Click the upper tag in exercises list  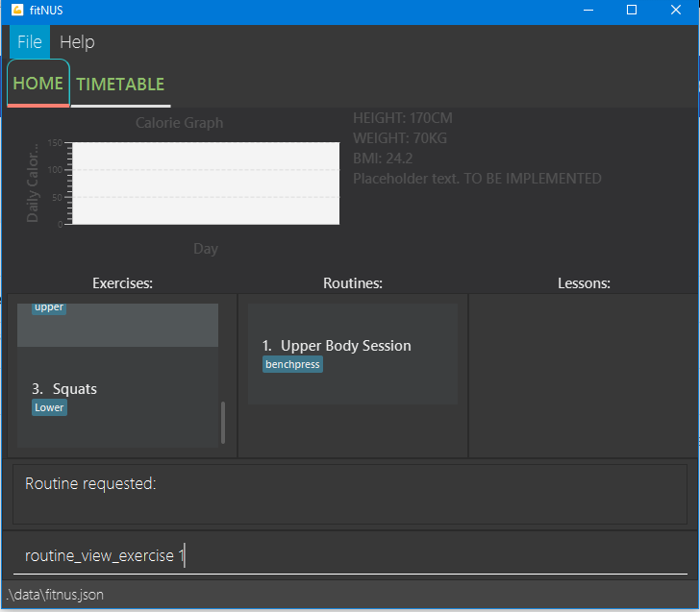49,307
